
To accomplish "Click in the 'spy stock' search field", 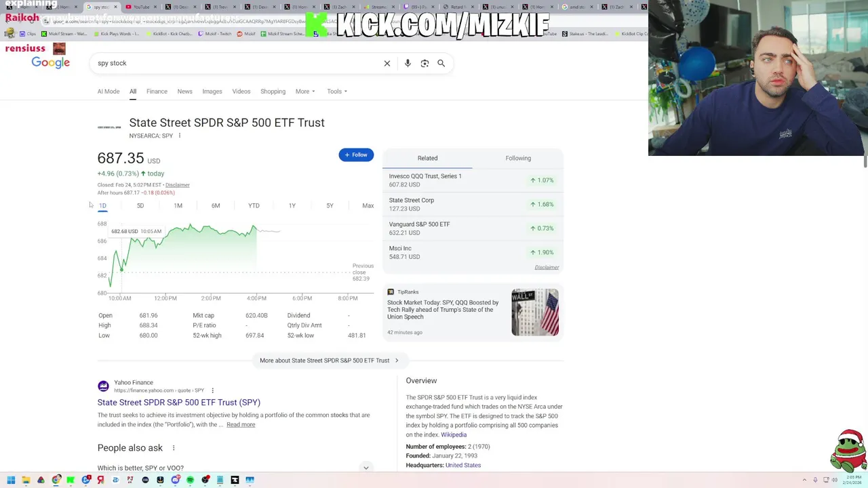I will pos(237,63).
